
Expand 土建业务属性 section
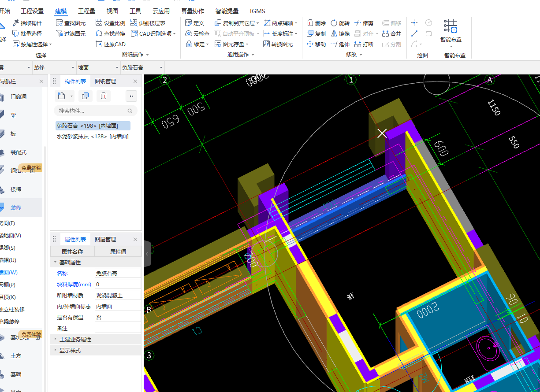coord(56,340)
